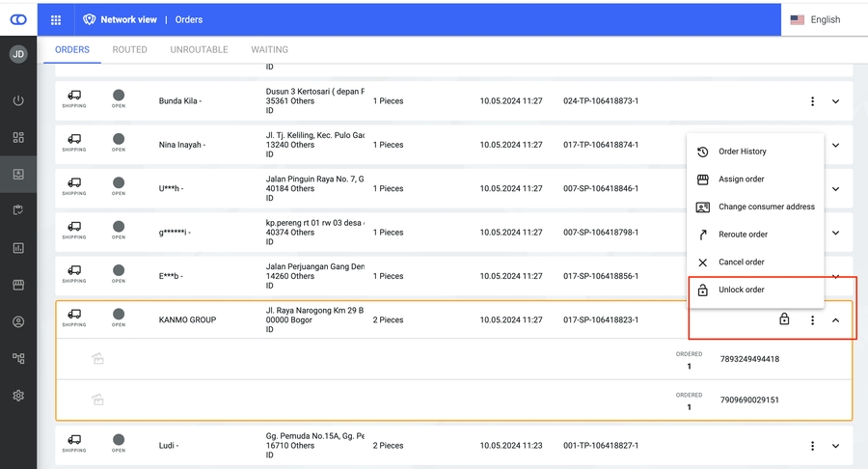Open the dashboard icon in sidebar
Screen dimensions: 868x469
[18, 138]
